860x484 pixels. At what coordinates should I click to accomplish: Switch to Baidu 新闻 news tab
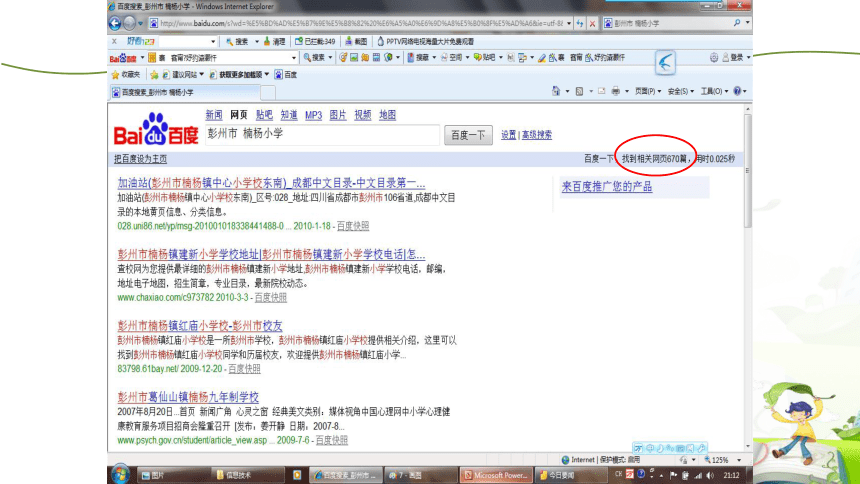click(214, 115)
